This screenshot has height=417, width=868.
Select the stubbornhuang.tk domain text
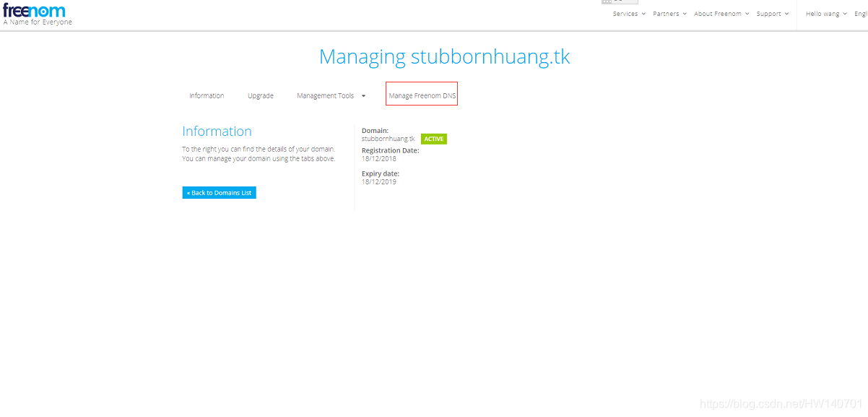coord(389,139)
